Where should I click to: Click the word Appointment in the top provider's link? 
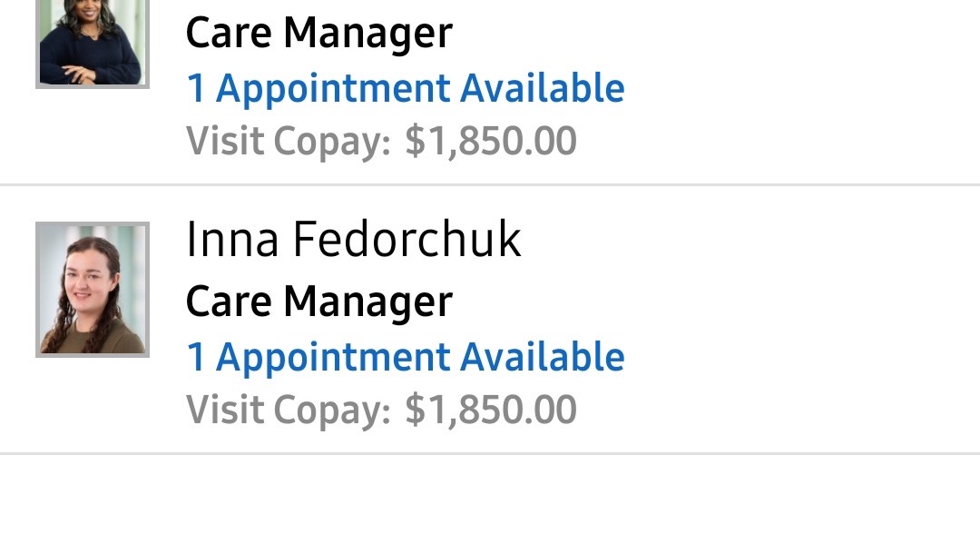(333, 89)
